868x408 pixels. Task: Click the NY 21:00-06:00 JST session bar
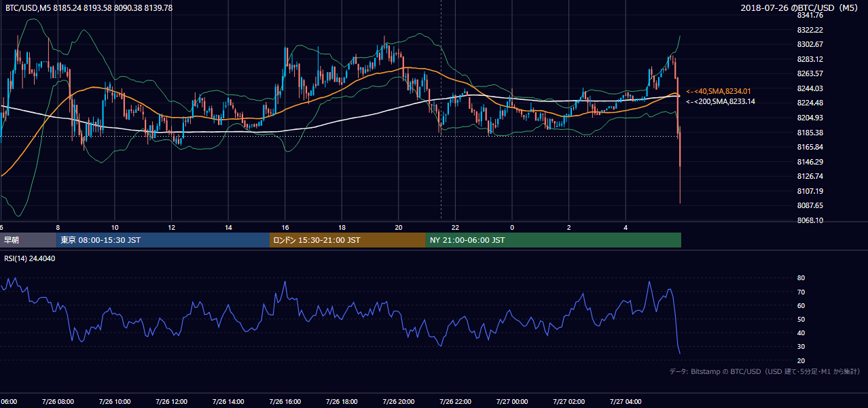554,240
